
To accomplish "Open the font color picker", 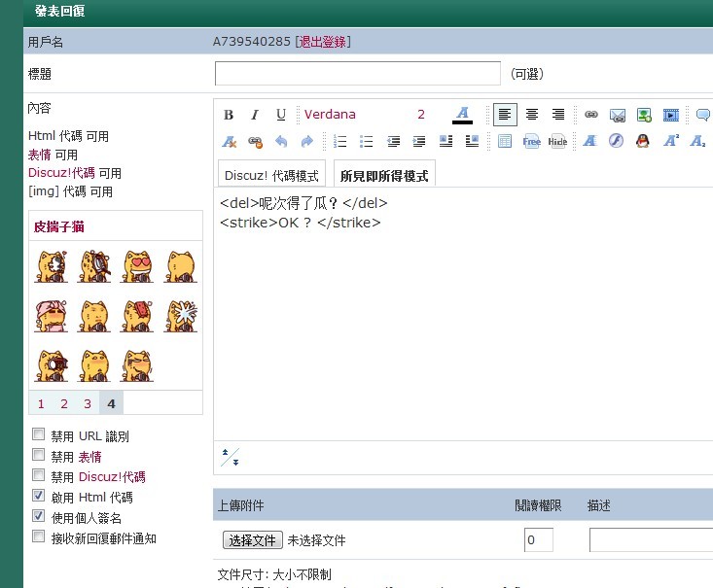I will [x=462, y=115].
